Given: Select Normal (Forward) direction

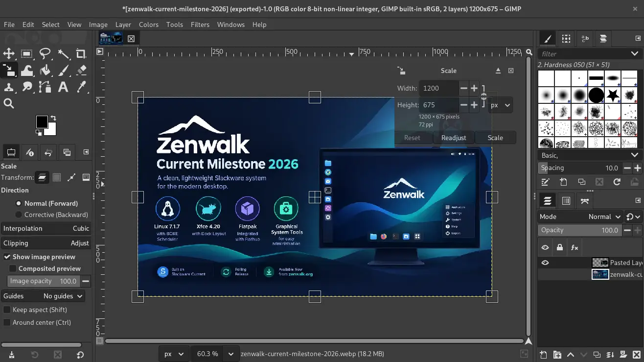Looking at the screenshot, I should pos(47,203).
